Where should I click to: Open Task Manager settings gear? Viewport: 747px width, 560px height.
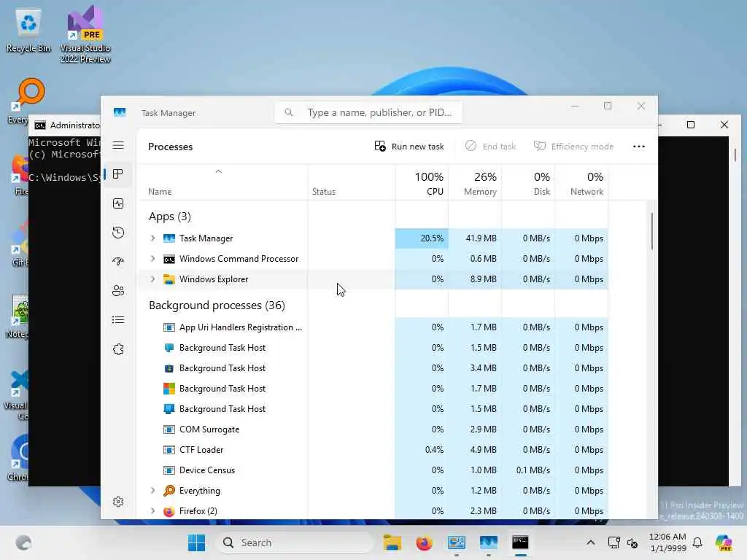[118, 502]
